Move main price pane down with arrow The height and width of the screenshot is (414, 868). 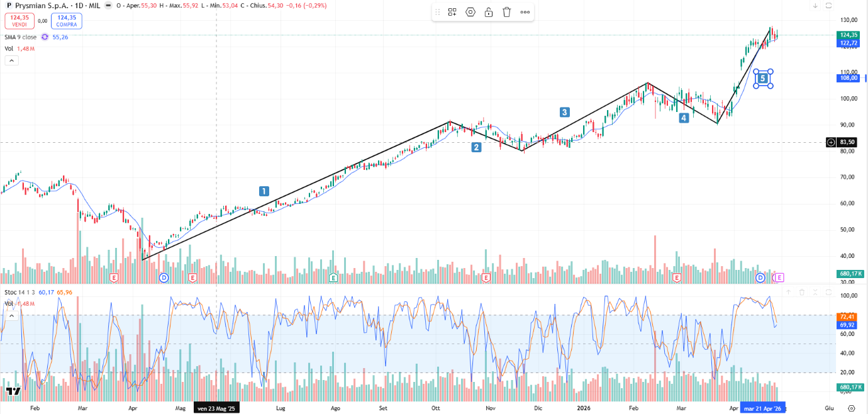point(815,5)
